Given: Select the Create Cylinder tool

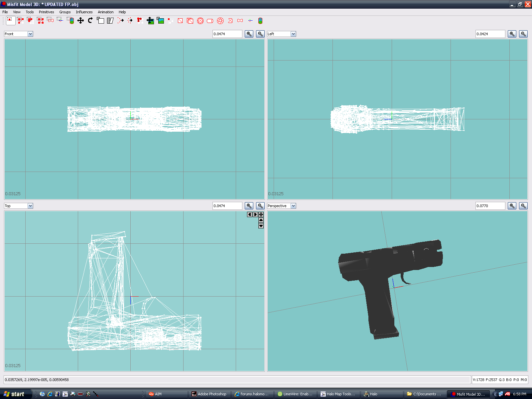Looking at the screenshot, I should coord(210,21).
